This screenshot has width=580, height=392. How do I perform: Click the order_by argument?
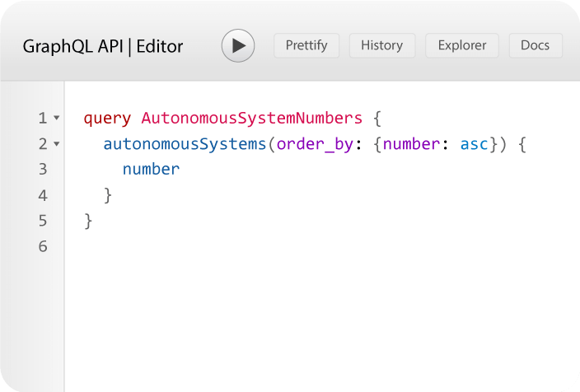(x=315, y=144)
